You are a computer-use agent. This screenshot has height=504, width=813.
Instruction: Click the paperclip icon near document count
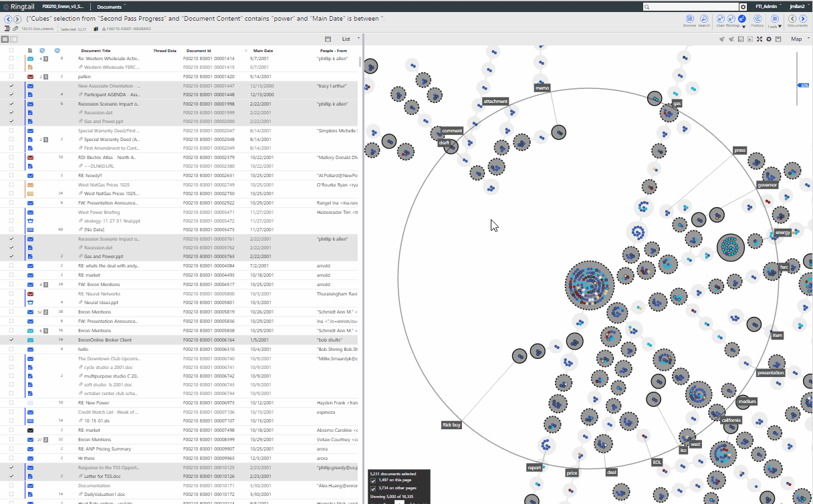tap(15, 29)
